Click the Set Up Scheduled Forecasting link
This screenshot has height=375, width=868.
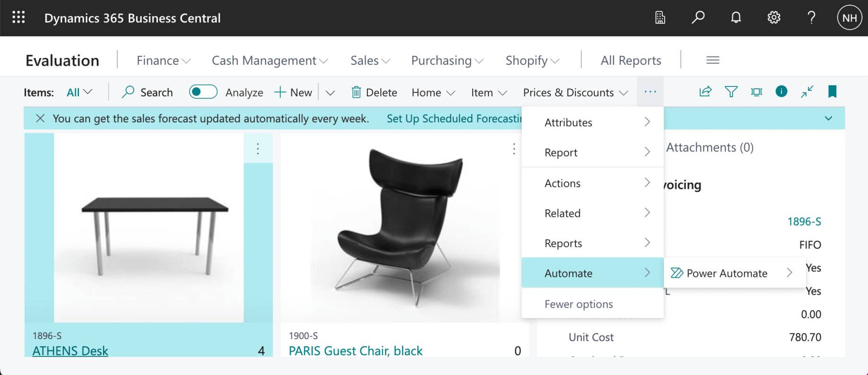[454, 119]
